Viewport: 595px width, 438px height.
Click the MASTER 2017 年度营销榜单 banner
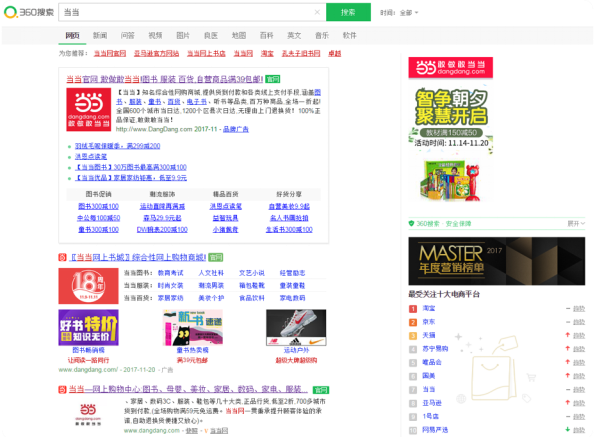tap(497, 261)
